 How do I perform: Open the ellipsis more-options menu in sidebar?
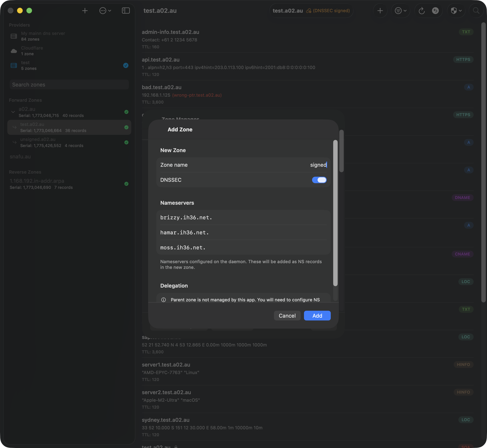105,11
